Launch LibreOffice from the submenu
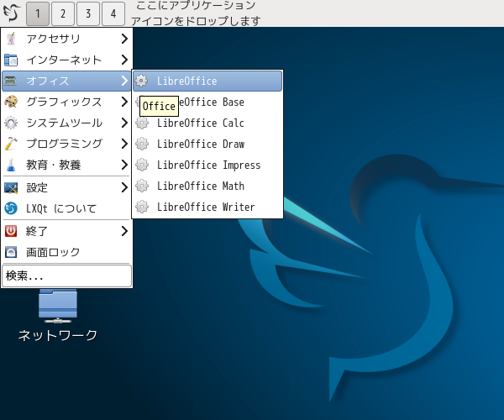Image resolution: width=504 pixels, height=420 pixels. point(207,81)
